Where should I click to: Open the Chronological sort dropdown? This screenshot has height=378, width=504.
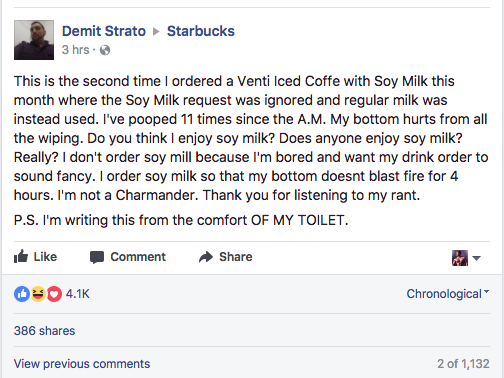tap(448, 294)
